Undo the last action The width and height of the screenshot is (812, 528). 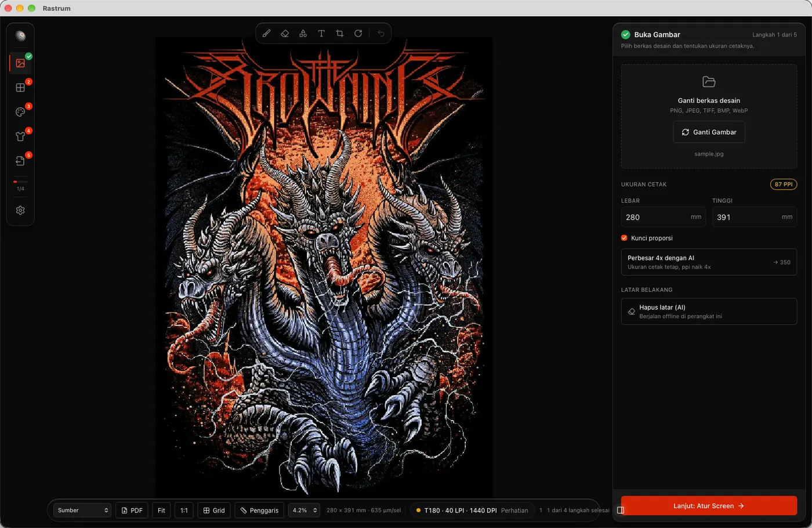[x=381, y=34]
